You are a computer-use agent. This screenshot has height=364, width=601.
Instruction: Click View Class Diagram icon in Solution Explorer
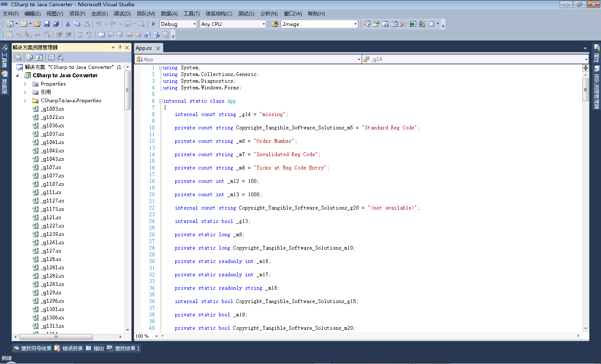pos(61,57)
